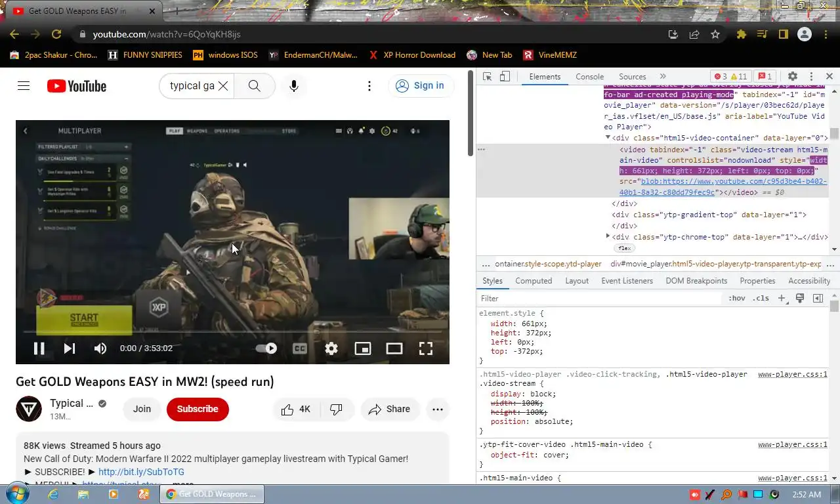Mute the video volume
The image size is (840, 504).
tap(100, 348)
